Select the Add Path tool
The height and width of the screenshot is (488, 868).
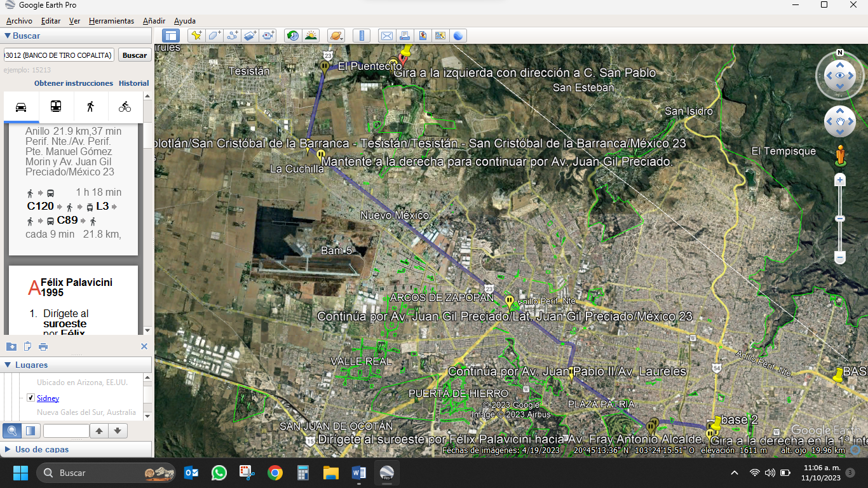pos(233,36)
